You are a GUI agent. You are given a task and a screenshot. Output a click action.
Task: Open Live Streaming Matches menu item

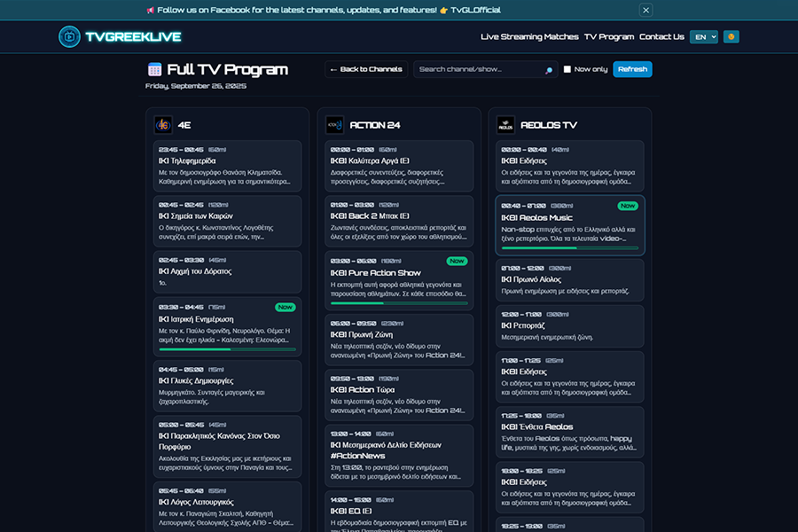[x=529, y=36]
